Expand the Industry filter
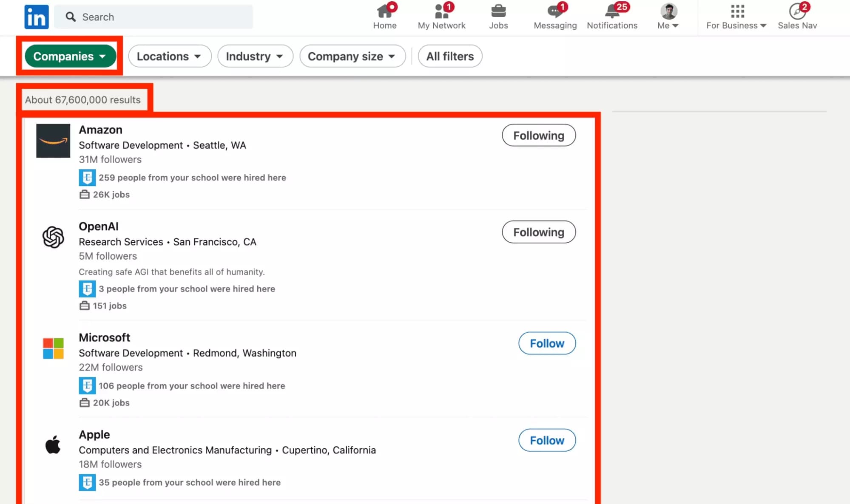Image resolution: width=850 pixels, height=504 pixels. [x=255, y=56]
